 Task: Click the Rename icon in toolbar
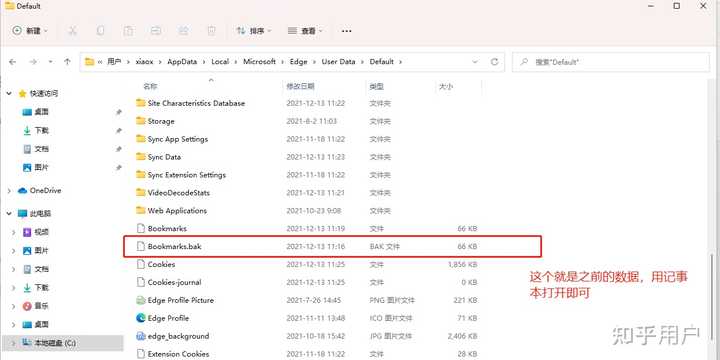156,31
